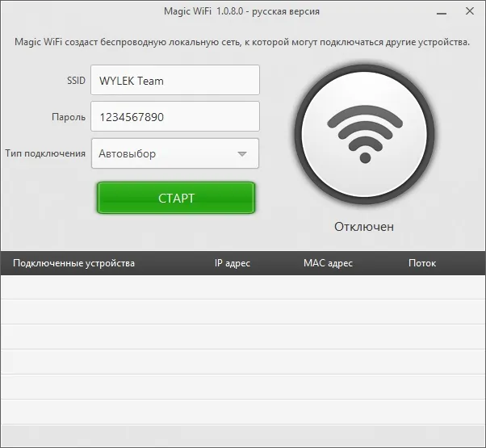Click the Поток column header

pyautogui.click(x=422, y=263)
